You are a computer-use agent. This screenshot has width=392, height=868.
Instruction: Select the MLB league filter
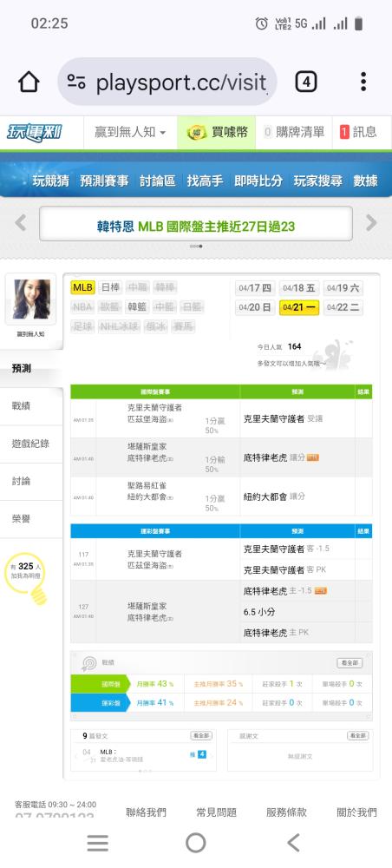[x=83, y=287]
